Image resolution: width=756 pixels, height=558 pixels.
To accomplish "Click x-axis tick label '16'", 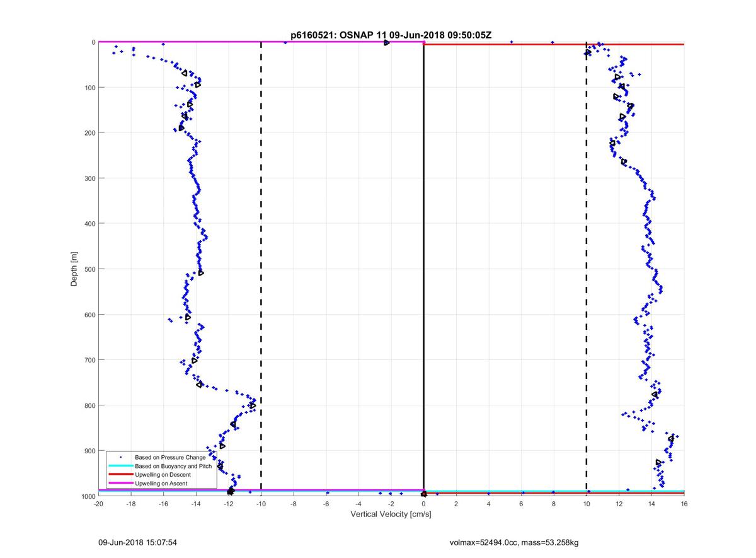I will tap(684, 504).
